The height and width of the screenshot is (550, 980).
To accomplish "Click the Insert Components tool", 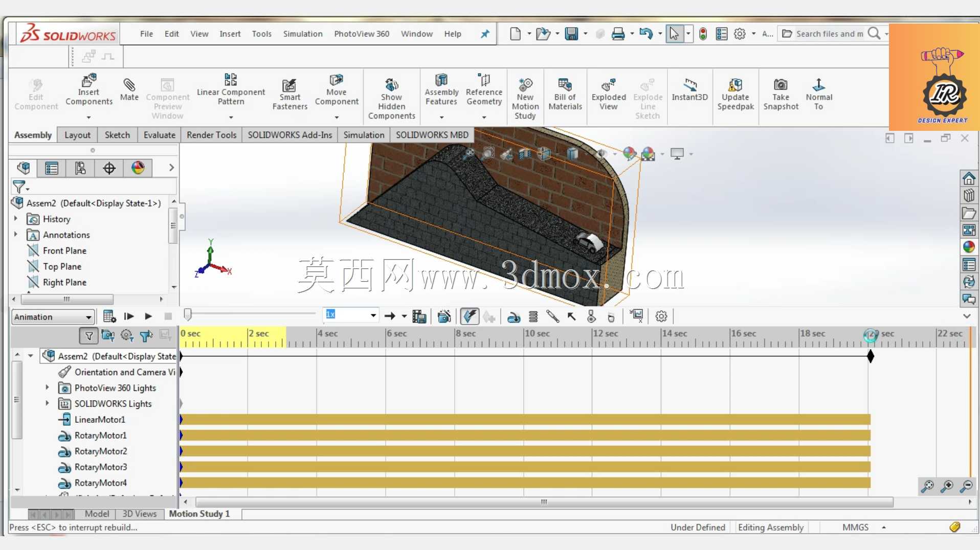I will click(x=88, y=90).
